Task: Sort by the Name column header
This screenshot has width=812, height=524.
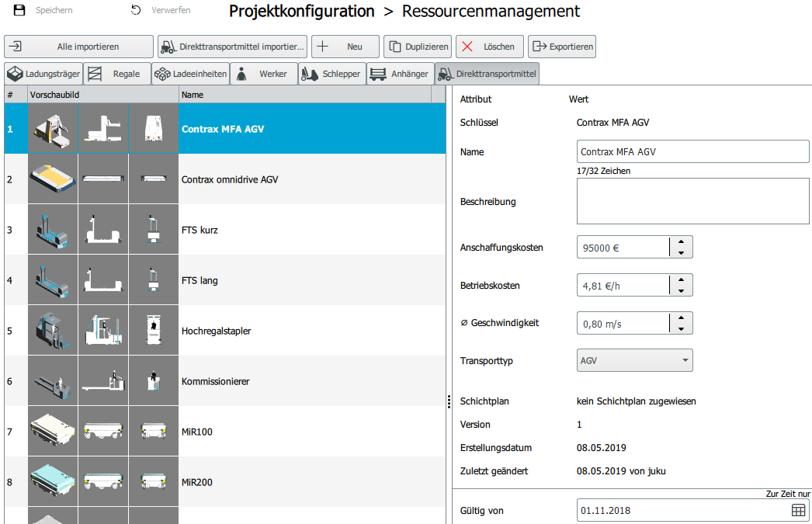Action: 305,95
